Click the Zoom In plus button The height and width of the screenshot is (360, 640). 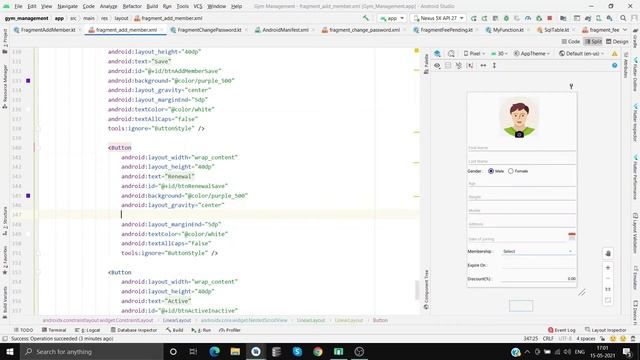(x=608, y=268)
